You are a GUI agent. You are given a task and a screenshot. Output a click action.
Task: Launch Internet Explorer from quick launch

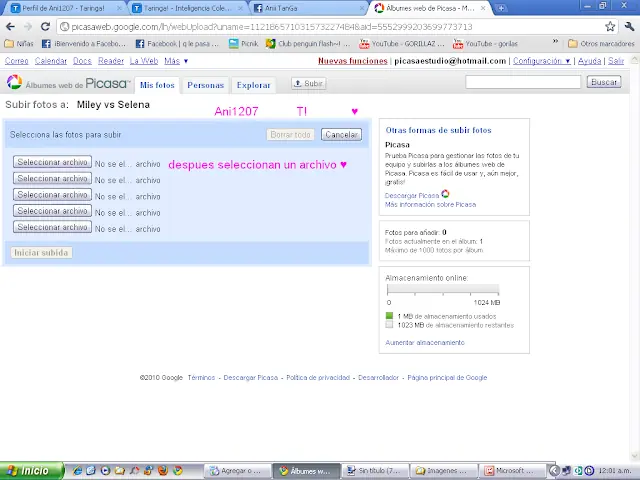77,471
